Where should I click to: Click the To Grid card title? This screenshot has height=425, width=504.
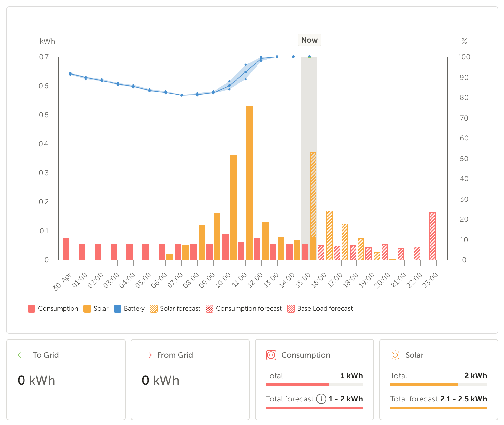(46, 355)
